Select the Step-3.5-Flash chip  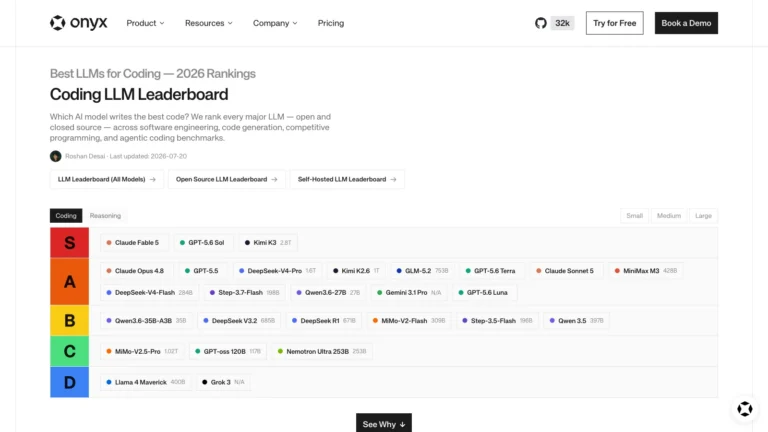tap(497, 321)
